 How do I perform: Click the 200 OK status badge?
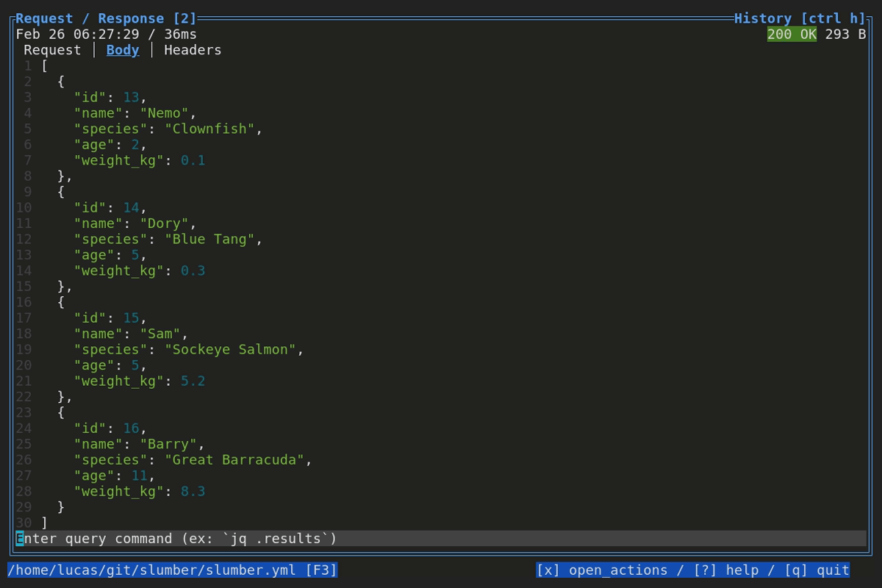click(792, 34)
